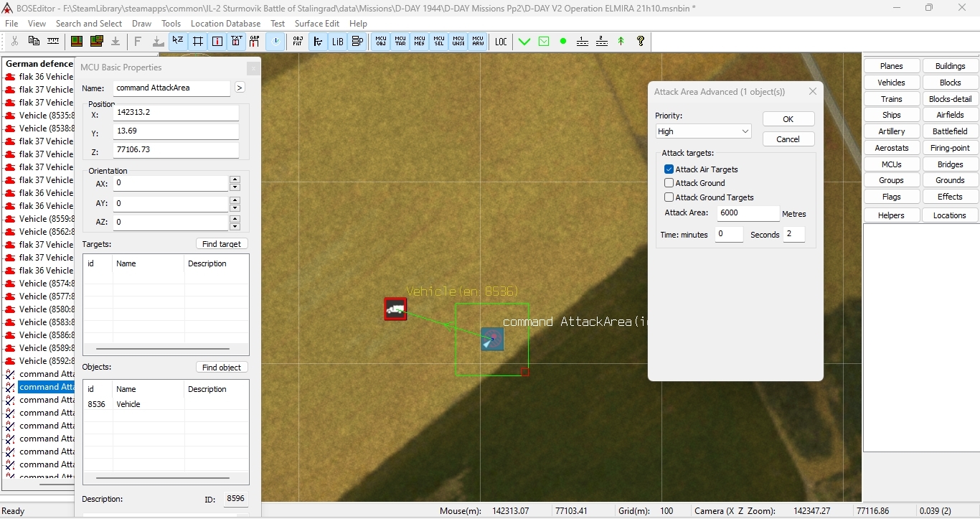The height and width of the screenshot is (519, 980).
Task: Open the MCUs category
Action: click(x=892, y=164)
